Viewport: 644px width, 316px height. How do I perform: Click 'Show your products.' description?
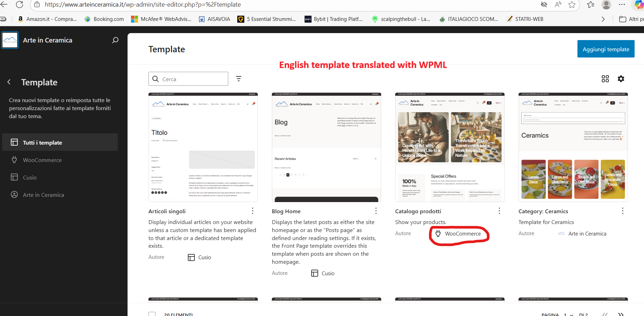(x=421, y=222)
